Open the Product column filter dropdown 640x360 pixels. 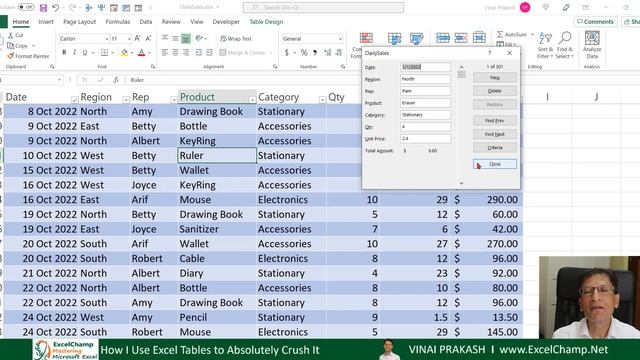(x=252, y=100)
